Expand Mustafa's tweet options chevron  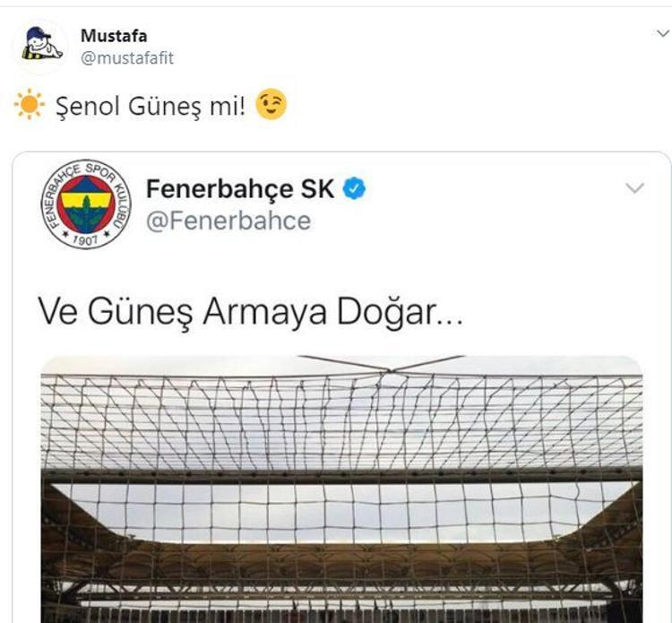point(663,33)
